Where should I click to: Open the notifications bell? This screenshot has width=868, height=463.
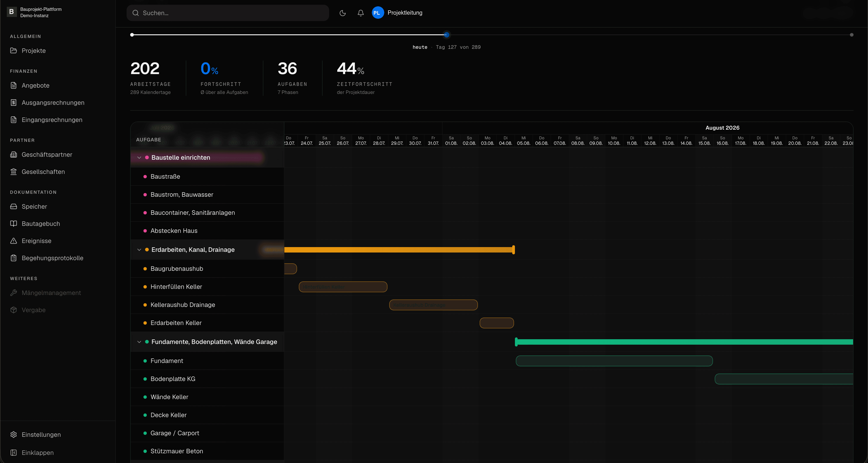tap(361, 13)
